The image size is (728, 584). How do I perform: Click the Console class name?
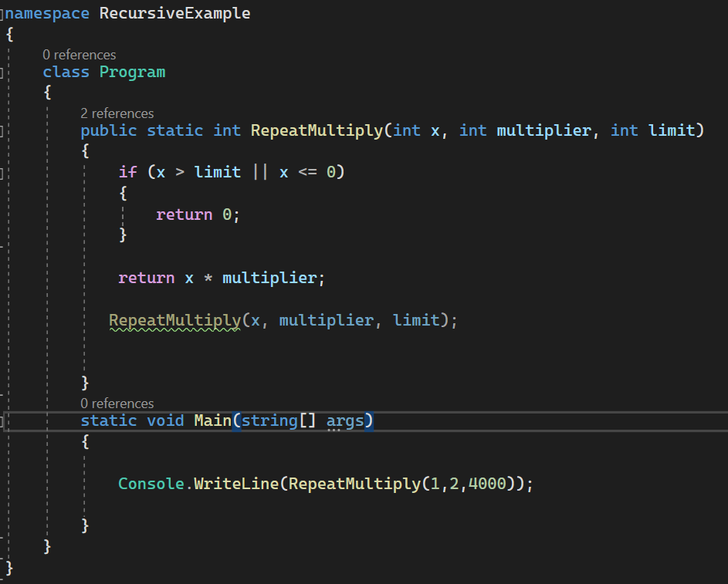[x=151, y=484]
